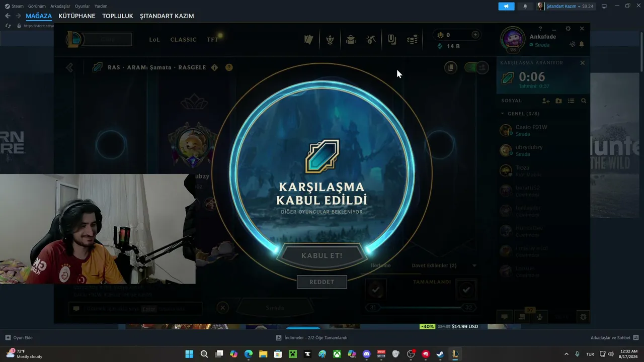Viewport: 644px width, 362px height.
Task: Select friend Casio F91W
Action: pos(543,131)
